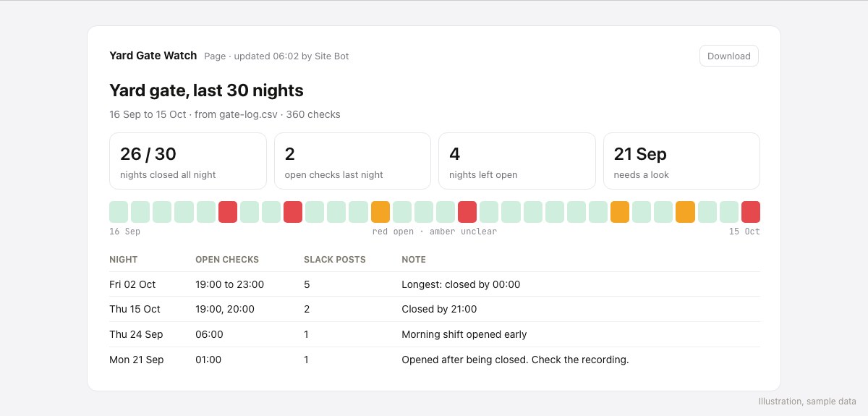Select the first red square in the night strip

(x=228, y=212)
